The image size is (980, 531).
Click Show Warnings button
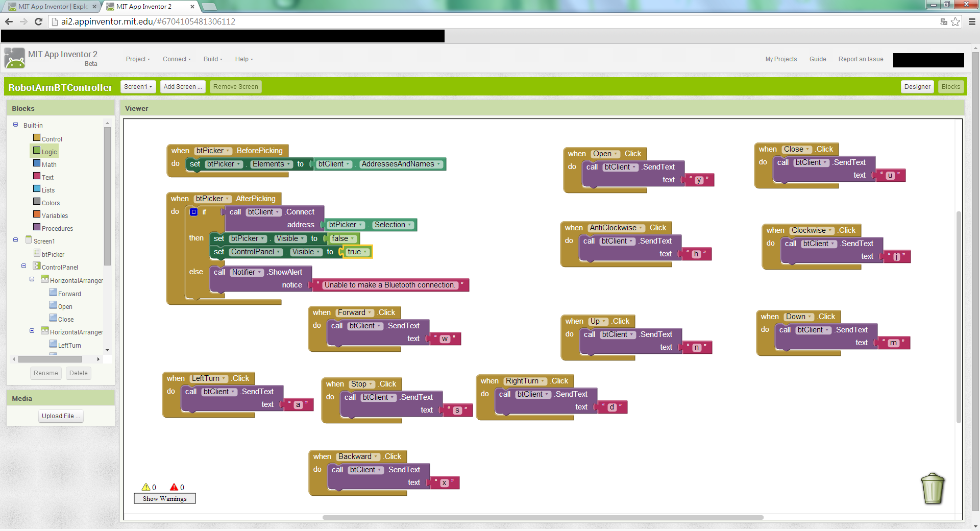click(x=165, y=499)
